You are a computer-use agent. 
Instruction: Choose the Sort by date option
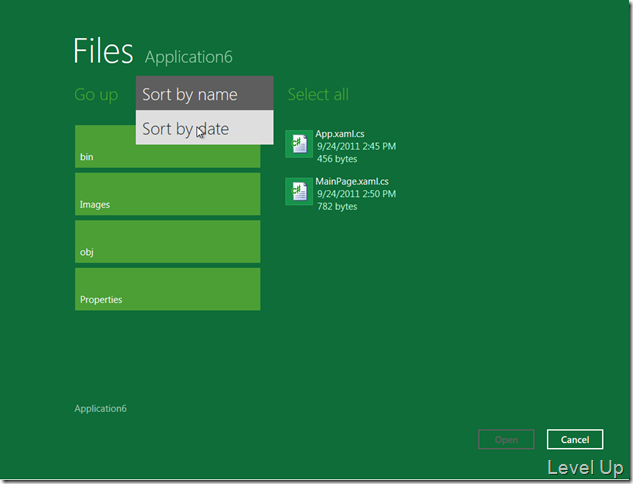tap(204, 128)
